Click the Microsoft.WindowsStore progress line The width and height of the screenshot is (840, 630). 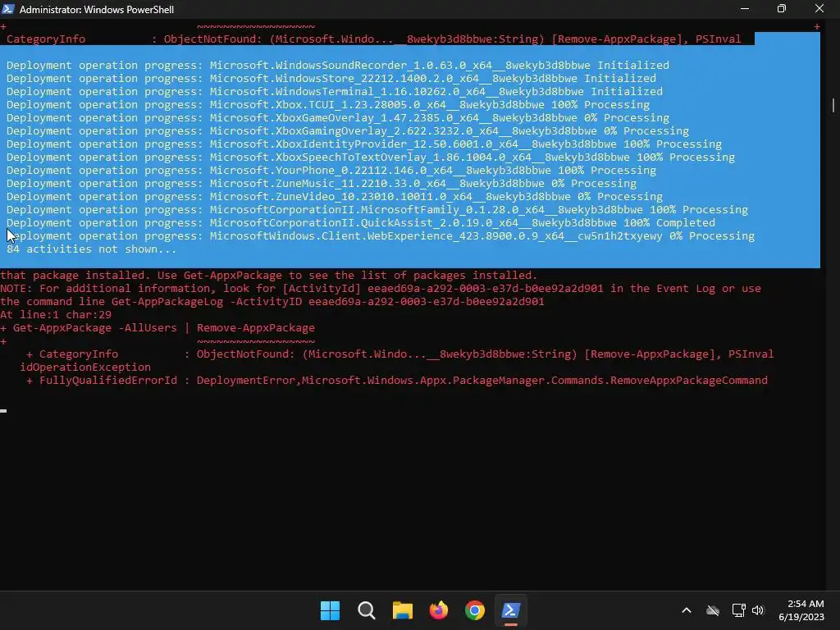pos(331,78)
